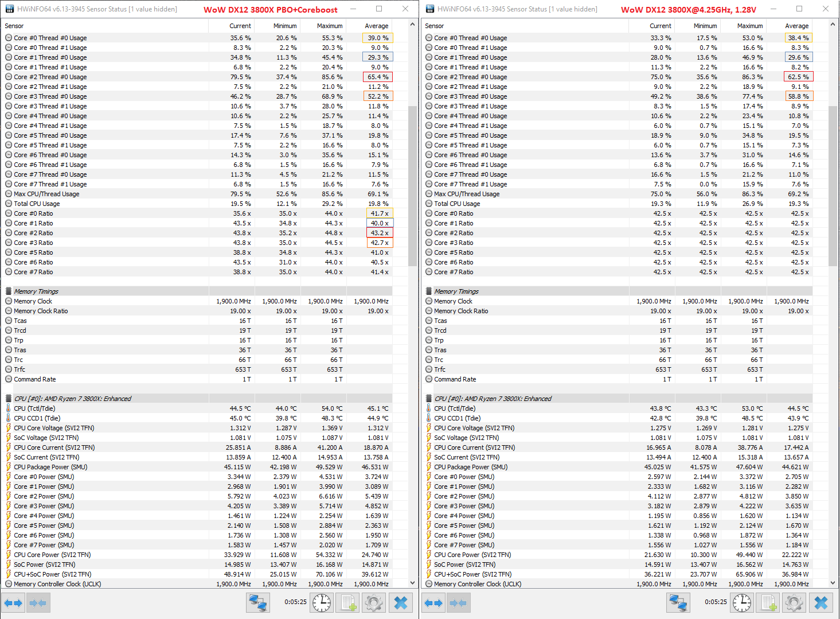Click thermometer icon beside CPU CCD1 (Tdie), right window
Viewport: 840px width, 619px height.
click(429, 418)
